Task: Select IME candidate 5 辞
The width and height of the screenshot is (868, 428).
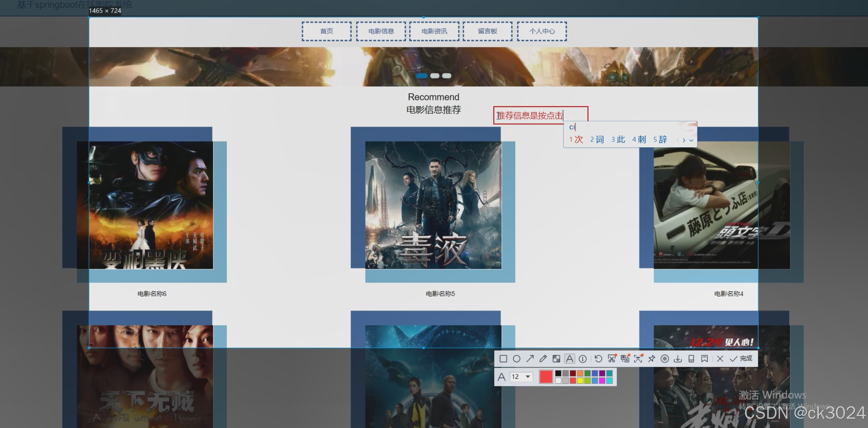Action: (660, 140)
